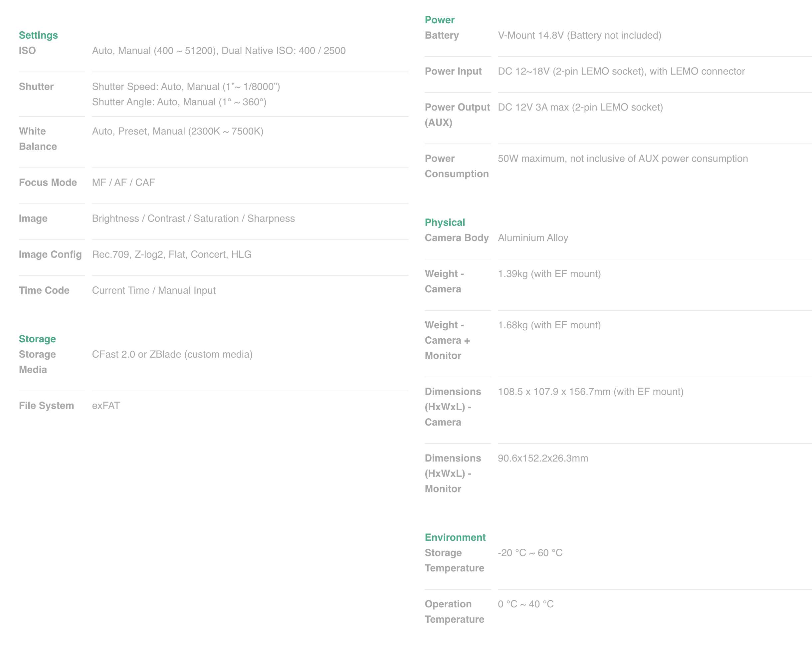Click the Dual Native ISO value text

tap(283, 51)
